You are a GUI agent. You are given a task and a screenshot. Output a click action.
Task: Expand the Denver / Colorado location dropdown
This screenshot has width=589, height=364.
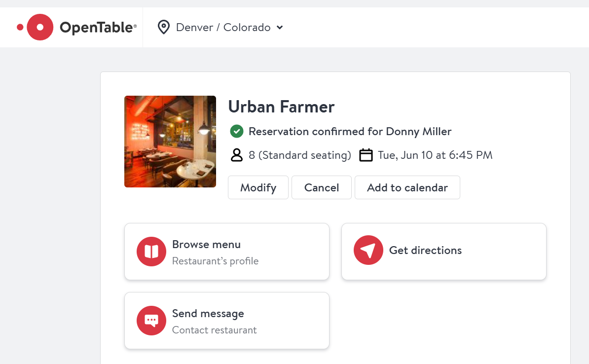coord(223,27)
